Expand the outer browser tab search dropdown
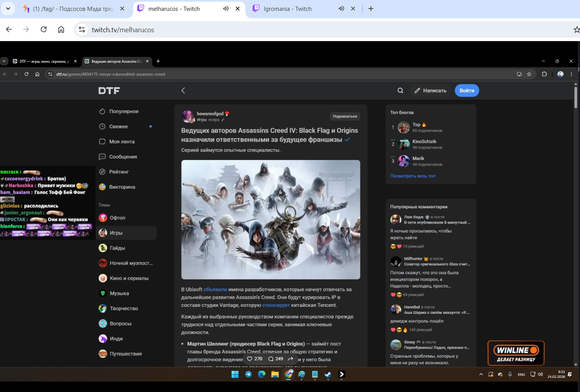 click(8, 9)
